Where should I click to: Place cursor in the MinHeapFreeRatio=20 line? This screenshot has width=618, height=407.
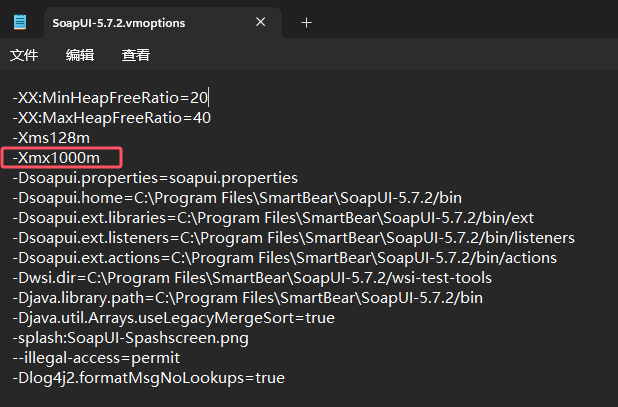110,98
